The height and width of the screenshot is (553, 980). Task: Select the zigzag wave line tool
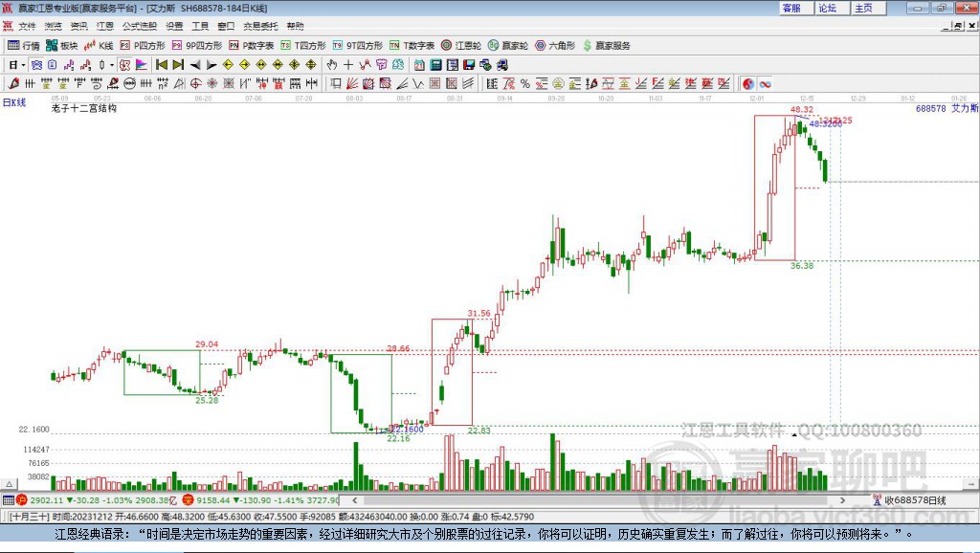(418, 84)
